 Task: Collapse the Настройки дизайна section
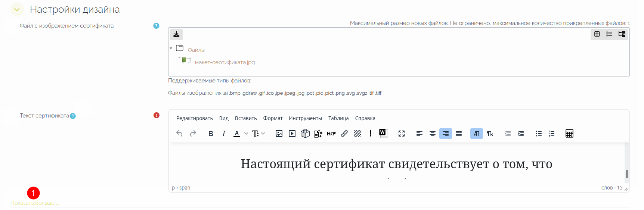click(x=17, y=10)
